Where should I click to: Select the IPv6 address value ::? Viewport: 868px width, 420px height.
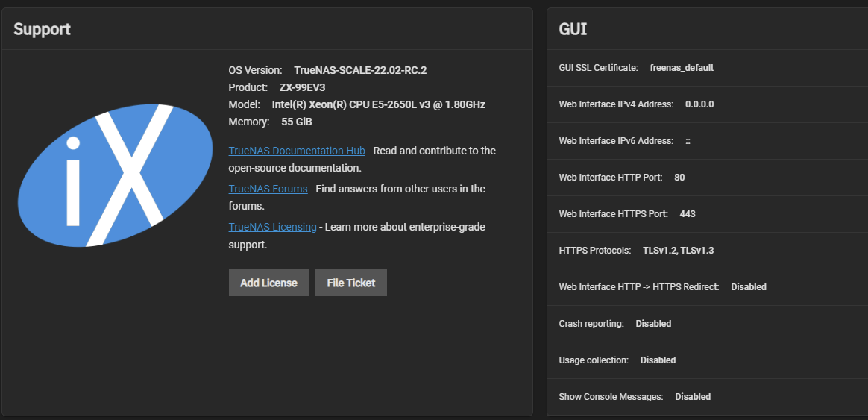(688, 141)
